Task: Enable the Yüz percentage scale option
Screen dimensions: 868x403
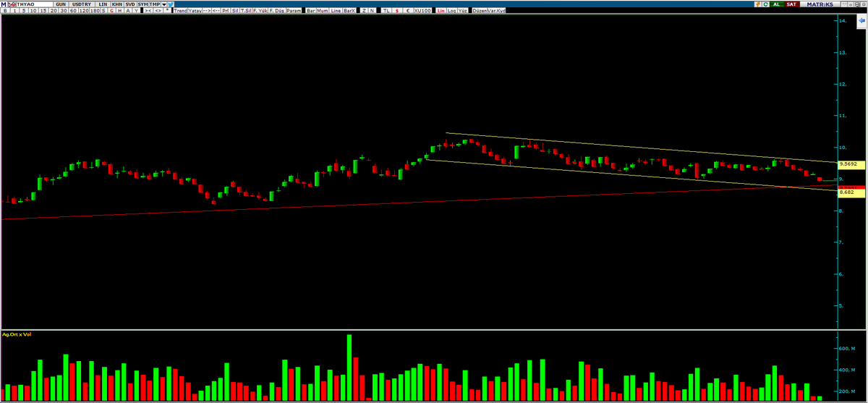Action: coord(463,11)
